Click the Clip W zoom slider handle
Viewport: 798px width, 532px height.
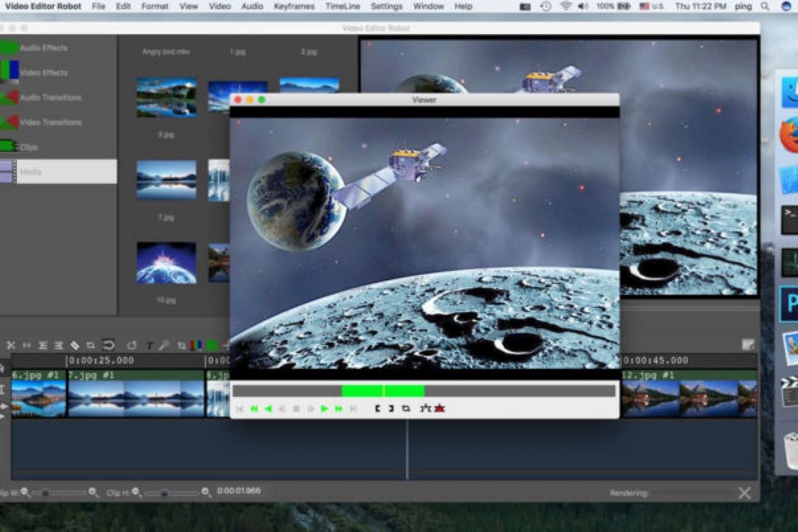pos(46,492)
